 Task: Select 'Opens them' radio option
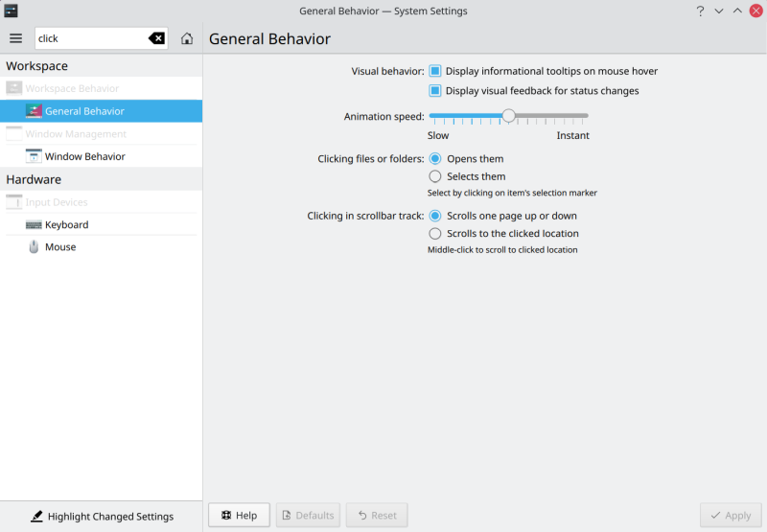coord(435,158)
